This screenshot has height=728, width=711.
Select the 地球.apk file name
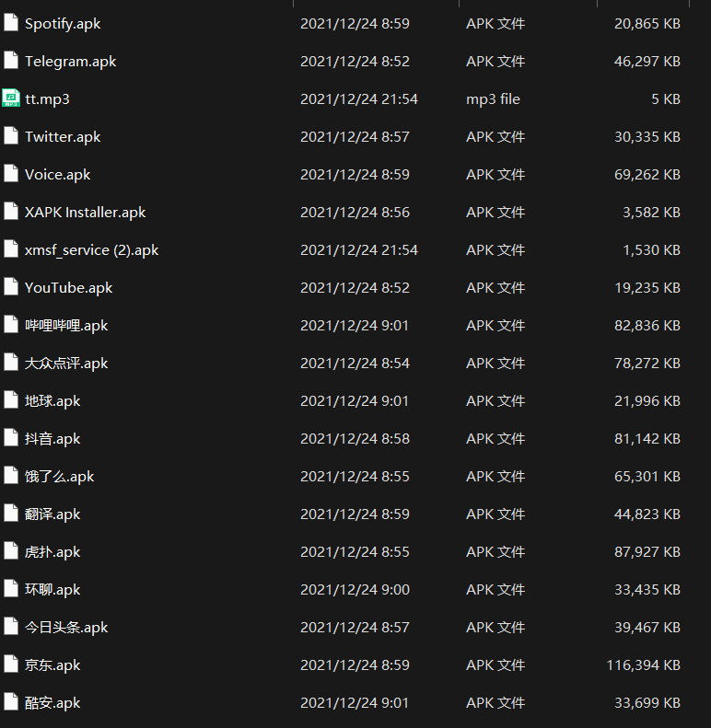pyautogui.click(x=52, y=400)
